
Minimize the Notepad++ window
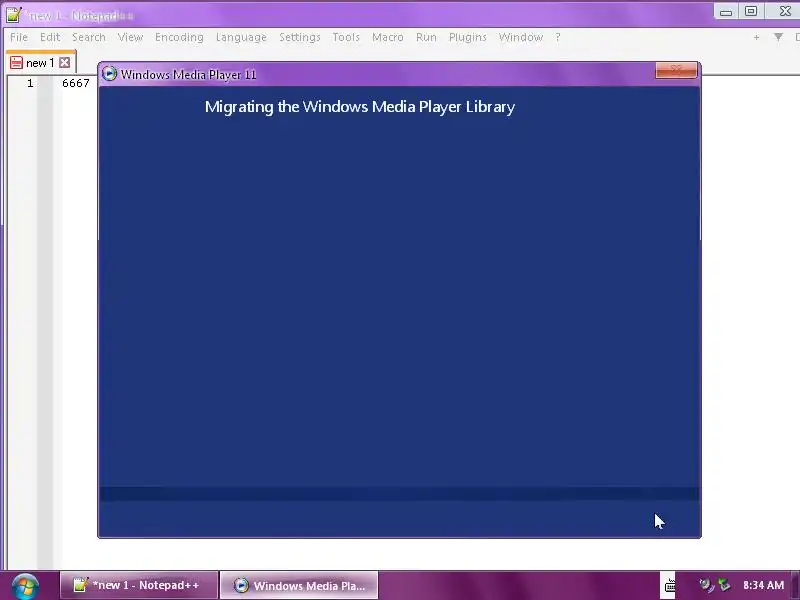726,11
